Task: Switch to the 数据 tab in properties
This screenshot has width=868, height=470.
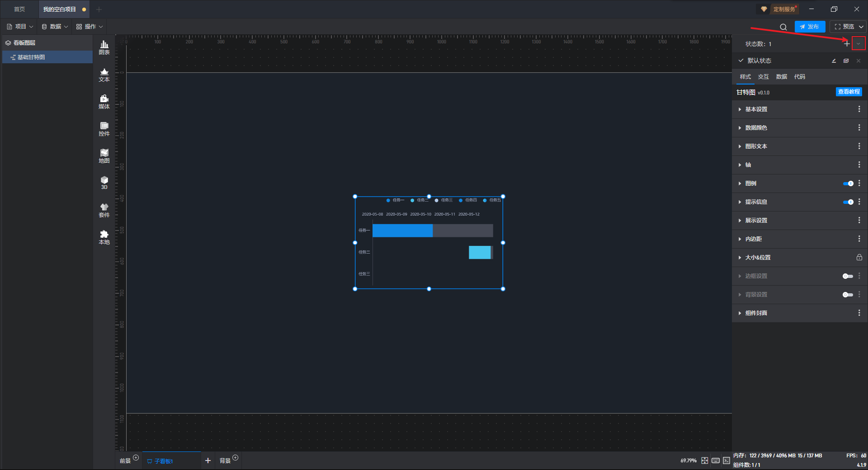Action: tap(782, 77)
